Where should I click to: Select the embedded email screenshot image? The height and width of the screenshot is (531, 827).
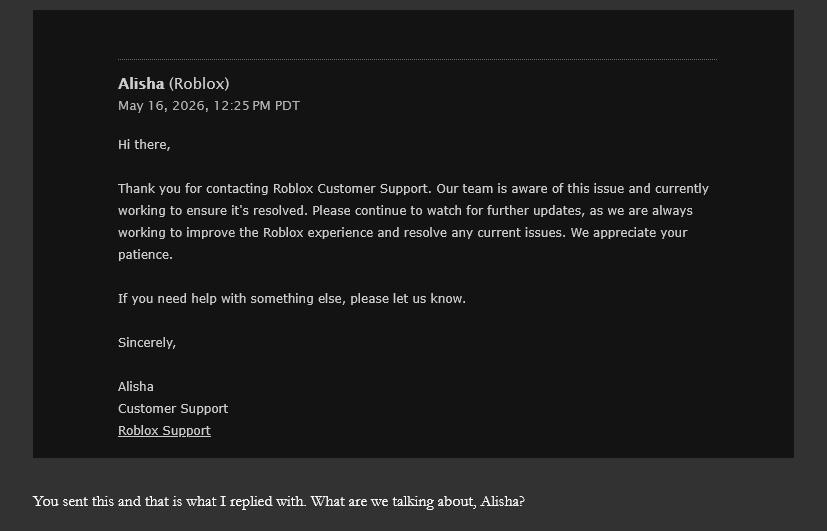414,234
